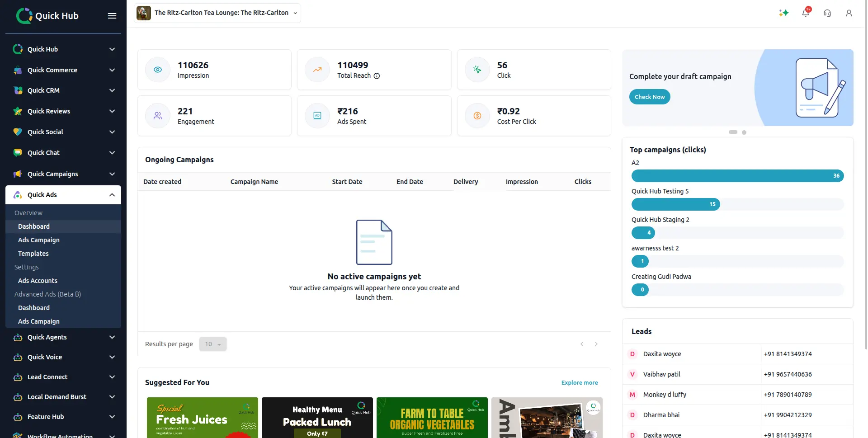
Task: Click the Quick Agents robot icon
Action: (x=18, y=337)
